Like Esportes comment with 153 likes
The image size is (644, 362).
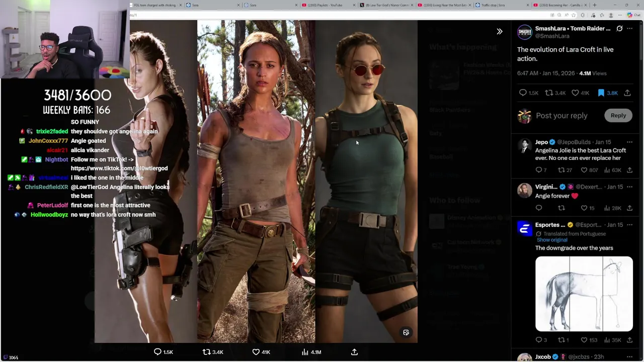[589, 340]
